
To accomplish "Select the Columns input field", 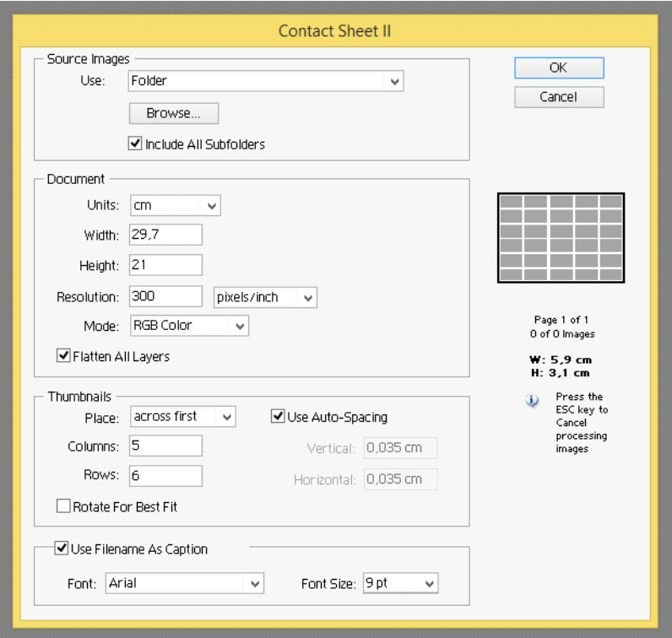I will click(165, 446).
